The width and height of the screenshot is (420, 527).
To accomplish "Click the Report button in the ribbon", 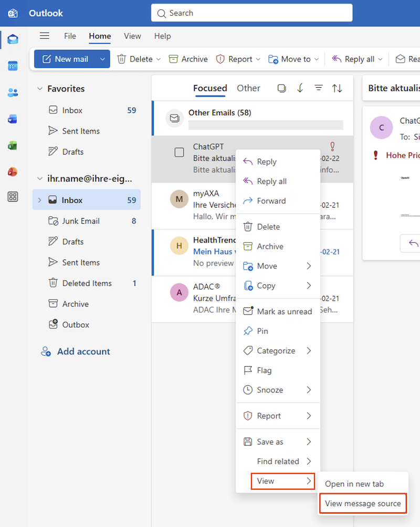I will (x=234, y=59).
